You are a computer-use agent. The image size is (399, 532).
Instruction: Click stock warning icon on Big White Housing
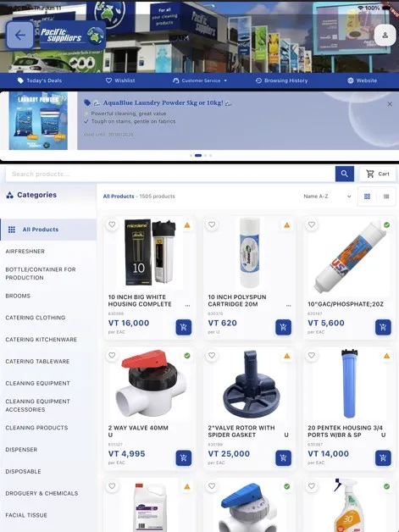click(x=187, y=225)
